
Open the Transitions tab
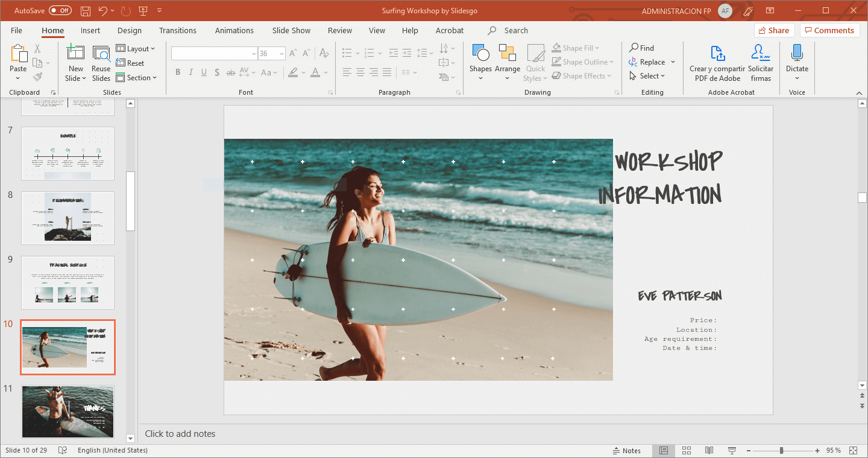tap(178, 30)
